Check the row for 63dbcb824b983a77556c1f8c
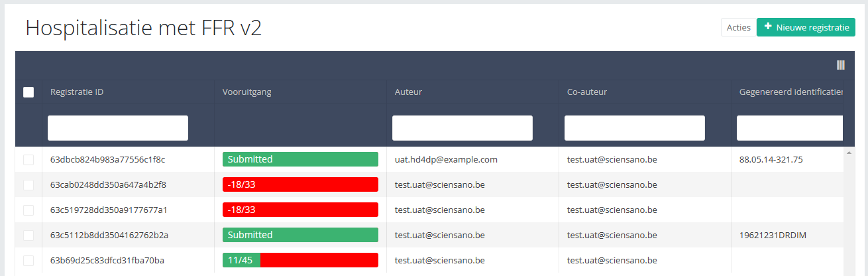The width and height of the screenshot is (868, 276). (28, 160)
